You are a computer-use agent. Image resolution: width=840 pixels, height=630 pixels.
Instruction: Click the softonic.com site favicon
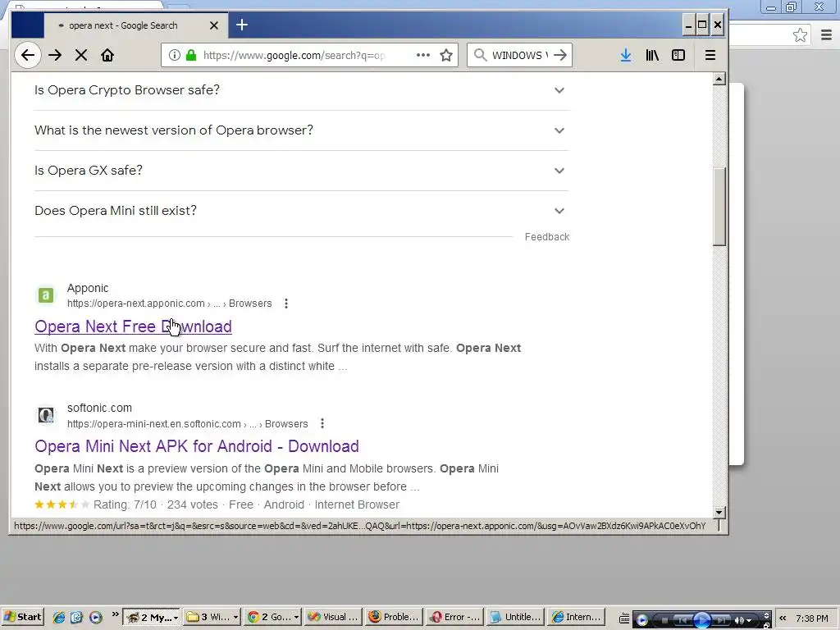coord(46,415)
